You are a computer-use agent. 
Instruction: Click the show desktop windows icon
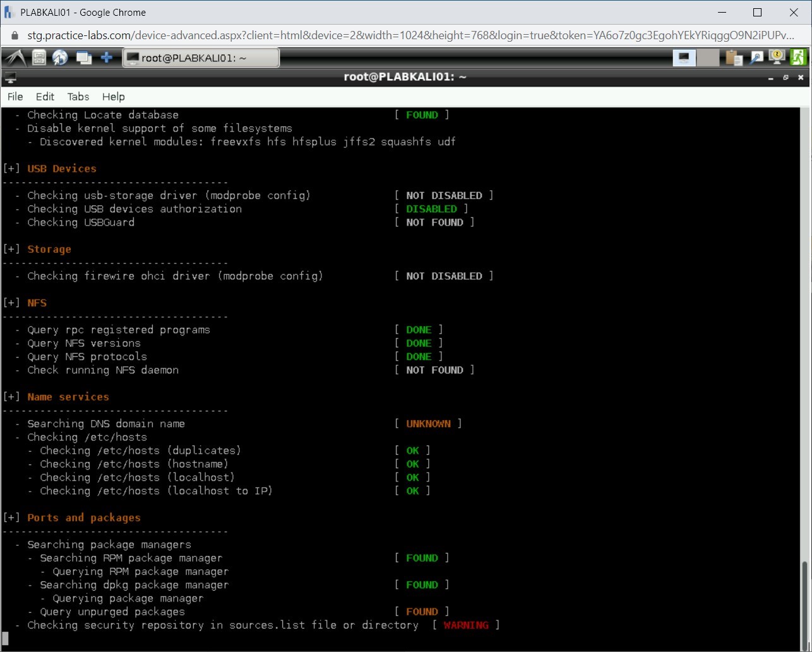[x=83, y=58]
